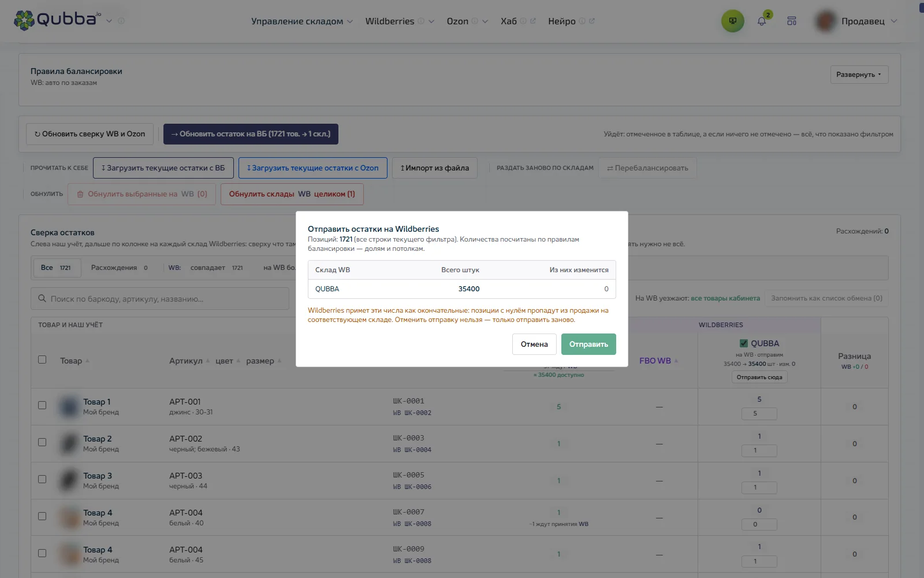This screenshot has width=924, height=578.
Task: Click Обнулить выбранные на WB button
Action: click(x=141, y=194)
